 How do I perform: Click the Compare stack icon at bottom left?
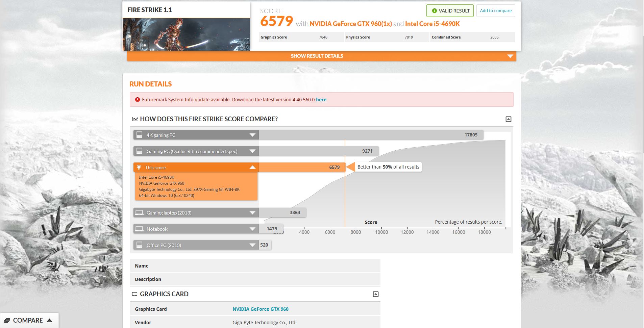(x=7, y=320)
